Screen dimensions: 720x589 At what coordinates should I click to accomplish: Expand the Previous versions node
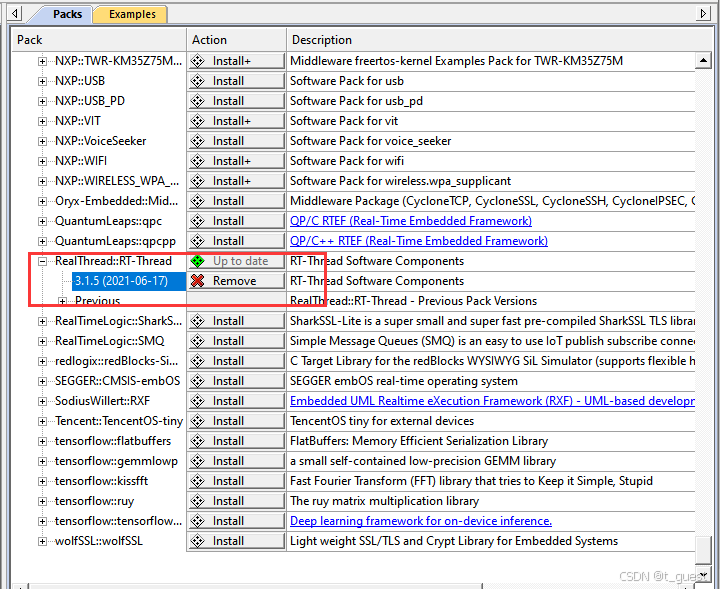click(x=62, y=301)
